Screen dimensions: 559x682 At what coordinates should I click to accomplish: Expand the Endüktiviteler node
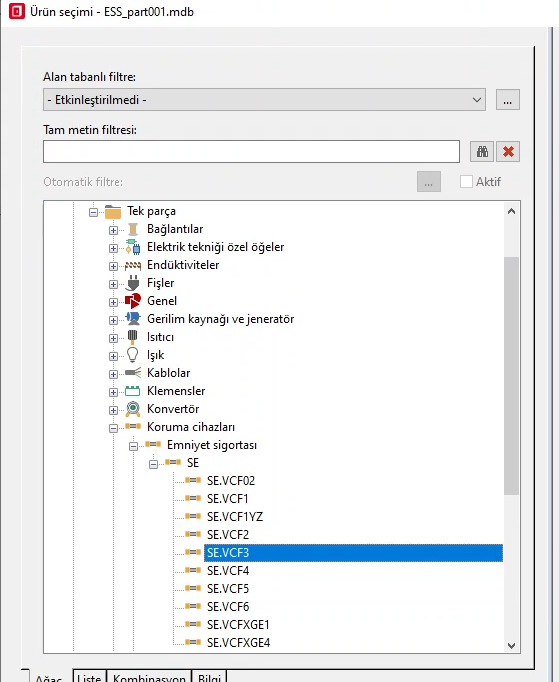(x=113, y=267)
